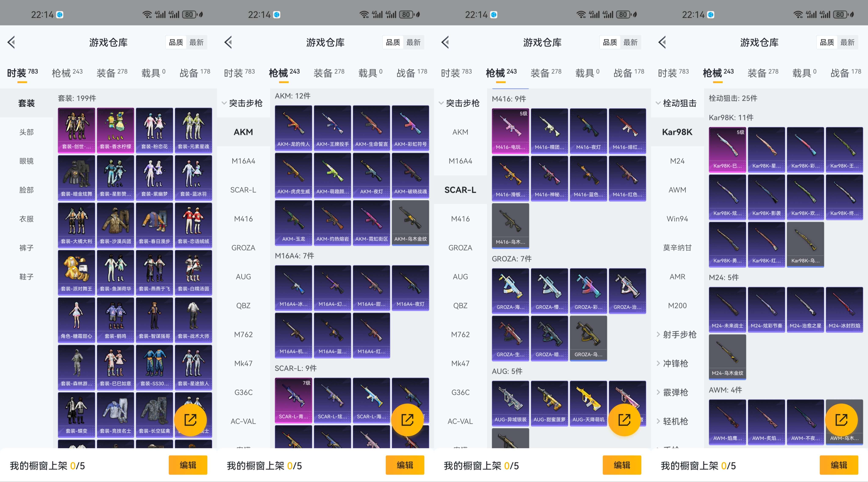Collapse 突击步枪 group above bold AKM
This screenshot has height=482, width=868.
(x=243, y=103)
